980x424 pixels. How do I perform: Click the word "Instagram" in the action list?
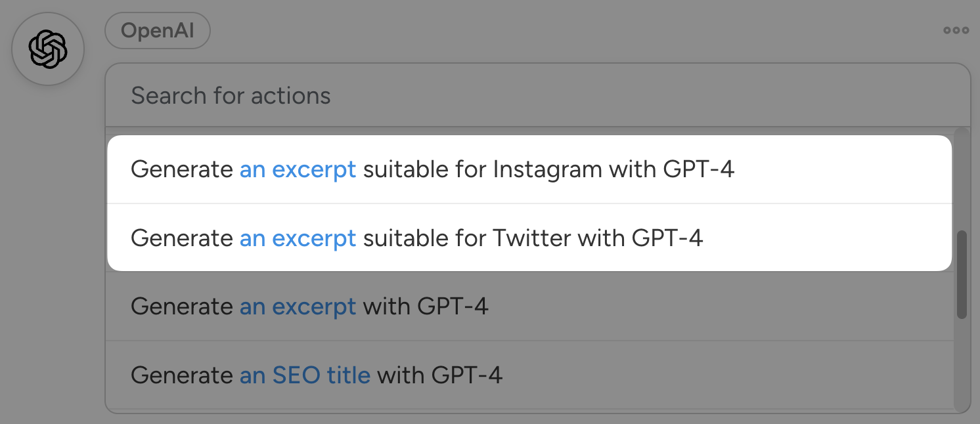(x=547, y=169)
